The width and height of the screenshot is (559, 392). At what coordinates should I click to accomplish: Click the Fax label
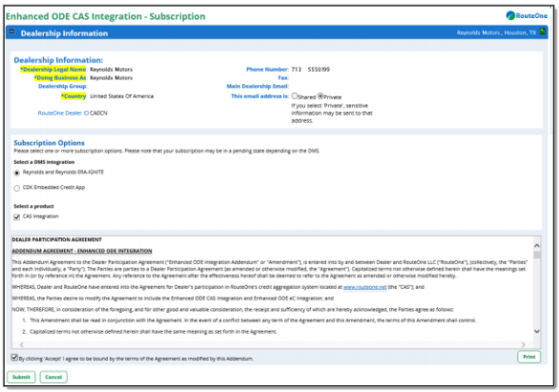283,77
